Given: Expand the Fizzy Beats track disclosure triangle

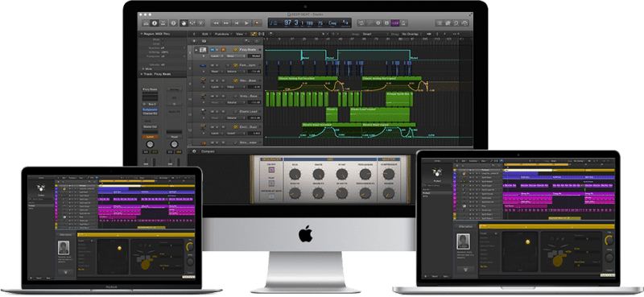Looking at the screenshot, I should (196, 50).
